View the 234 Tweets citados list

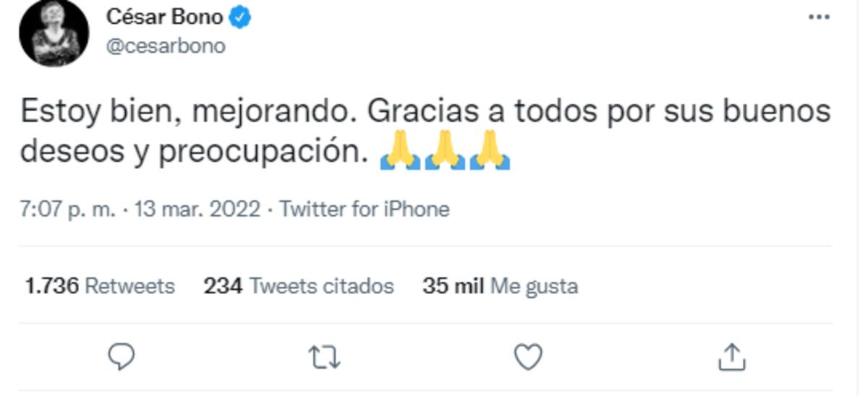pyautogui.click(x=299, y=286)
